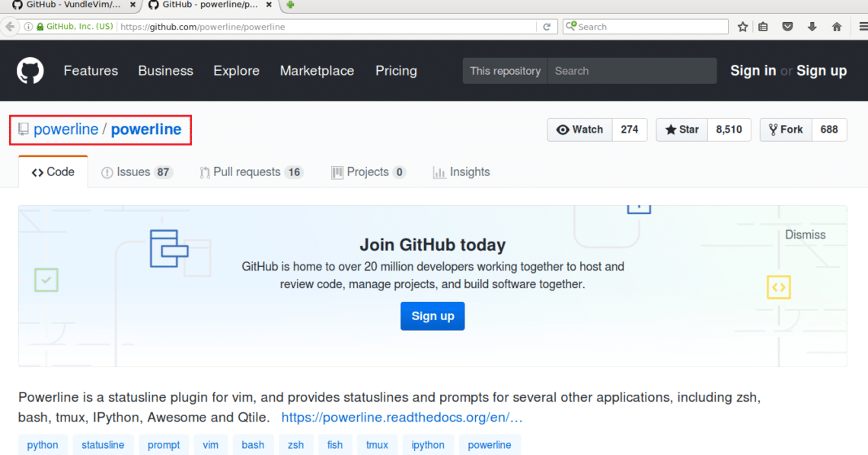Show site info icon in address bar
868x455 pixels.
coord(27,27)
